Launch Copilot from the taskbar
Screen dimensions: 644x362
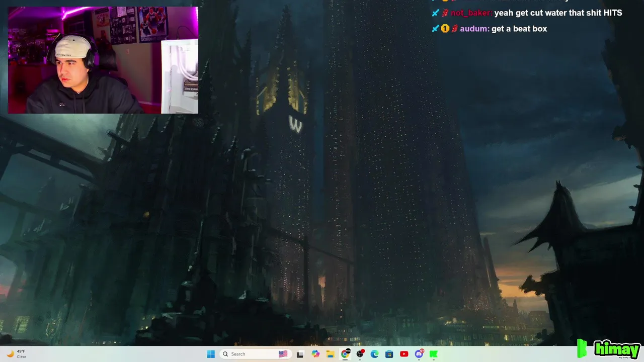(315, 354)
